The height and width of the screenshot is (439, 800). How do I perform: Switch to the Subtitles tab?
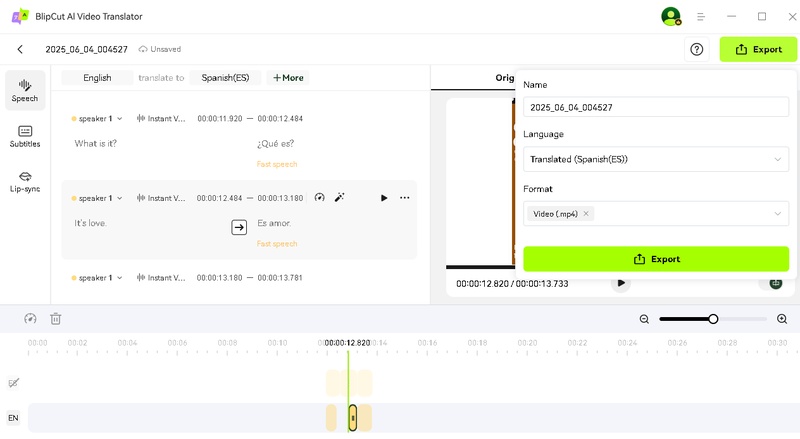[25, 136]
